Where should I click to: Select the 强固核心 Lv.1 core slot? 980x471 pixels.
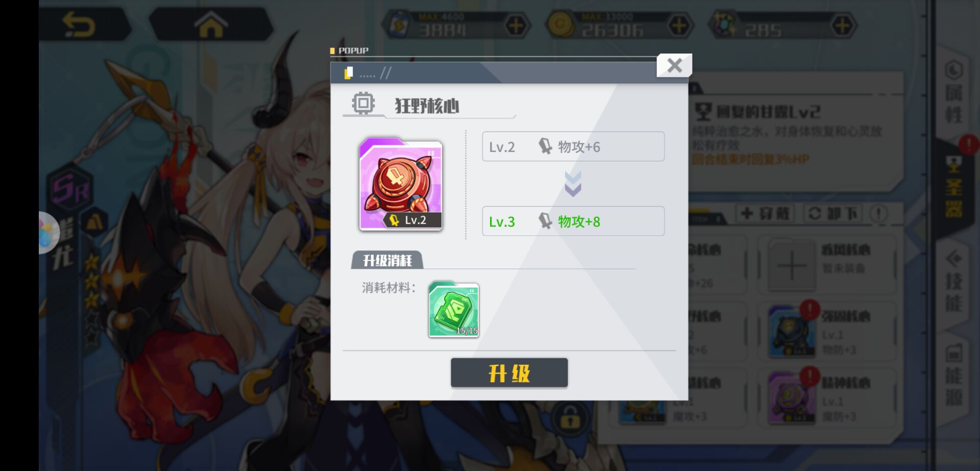[827, 331]
